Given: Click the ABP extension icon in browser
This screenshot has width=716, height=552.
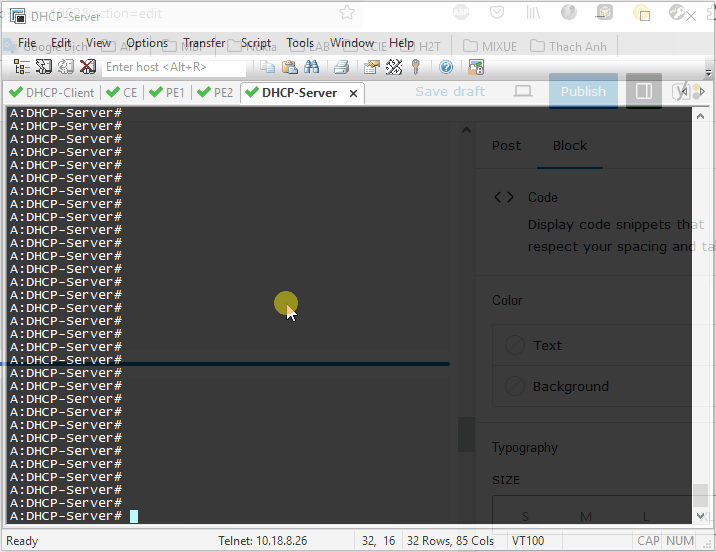Looking at the screenshot, I should (x=461, y=12).
